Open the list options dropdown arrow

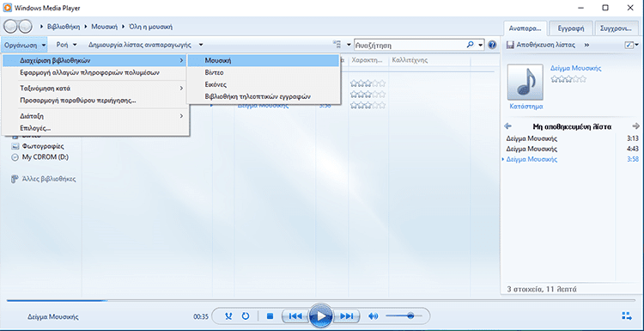pos(637,45)
